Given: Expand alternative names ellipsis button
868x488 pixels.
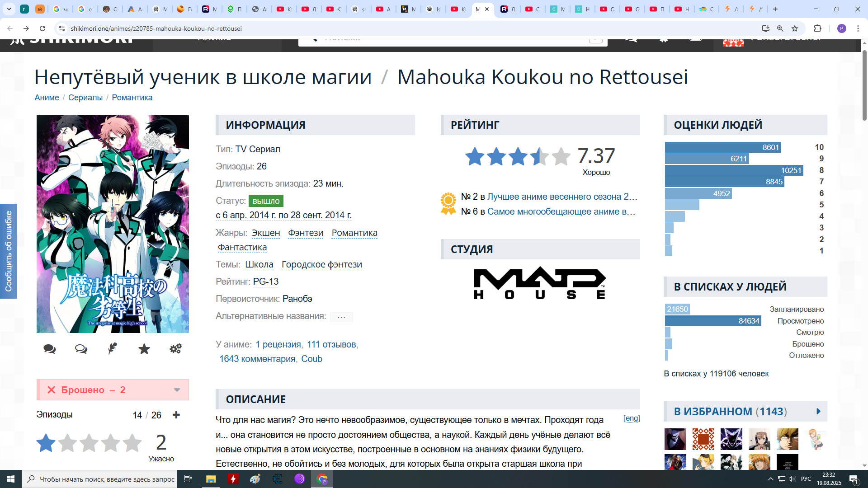Looking at the screenshot, I should tap(341, 317).
